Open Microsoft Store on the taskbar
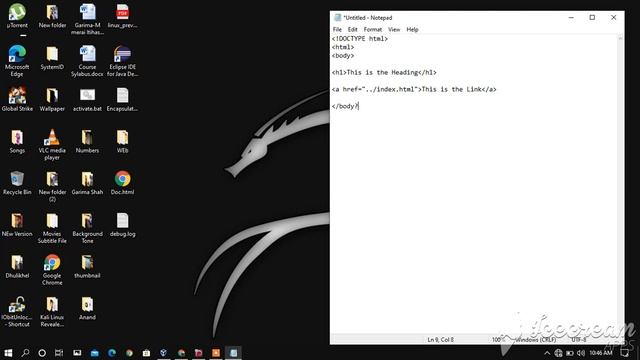This screenshot has height=360, width=640. coord(146,353)
